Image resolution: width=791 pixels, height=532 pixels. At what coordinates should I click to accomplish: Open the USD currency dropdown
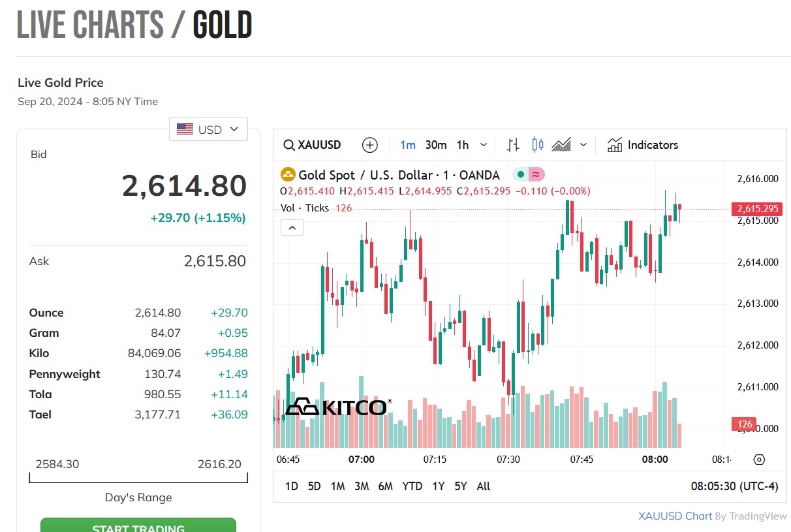click(208, 129)
